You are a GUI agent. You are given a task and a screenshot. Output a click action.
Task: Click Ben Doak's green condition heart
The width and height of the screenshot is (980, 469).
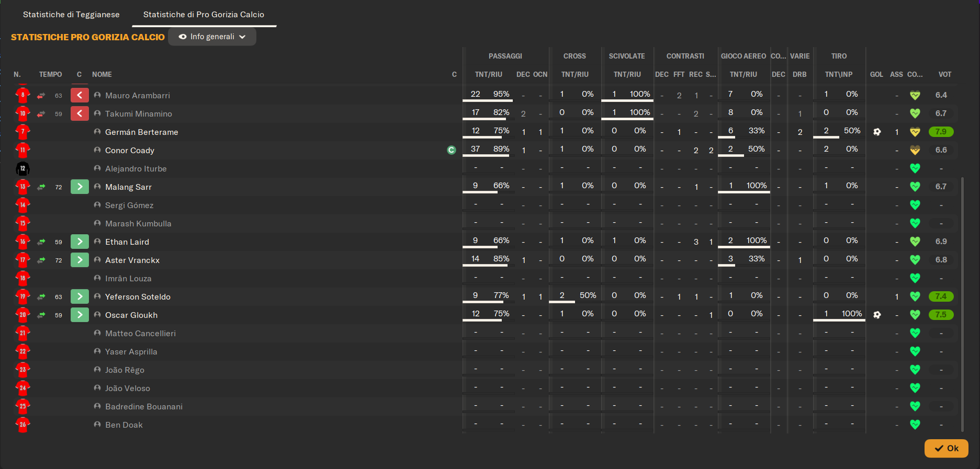[x=915, y=425]
